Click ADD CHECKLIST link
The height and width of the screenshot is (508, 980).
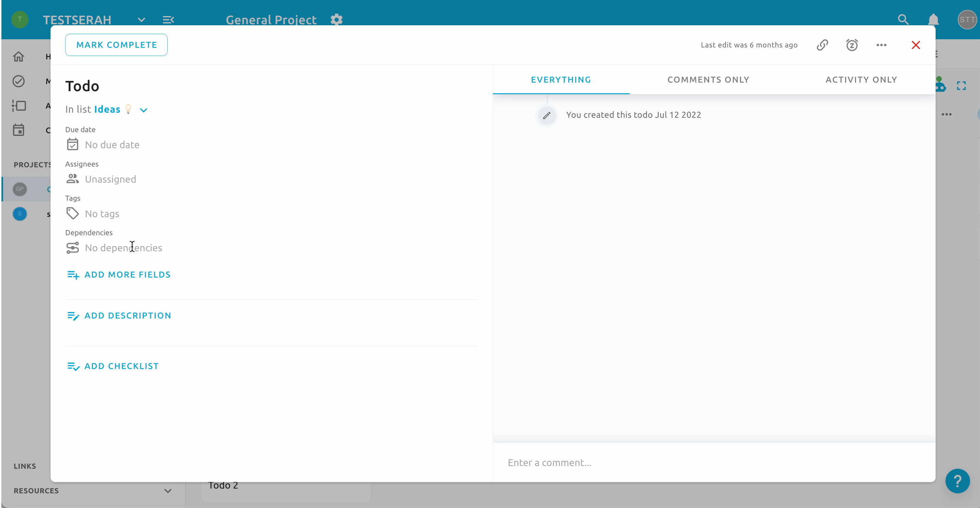pos(122,365)
